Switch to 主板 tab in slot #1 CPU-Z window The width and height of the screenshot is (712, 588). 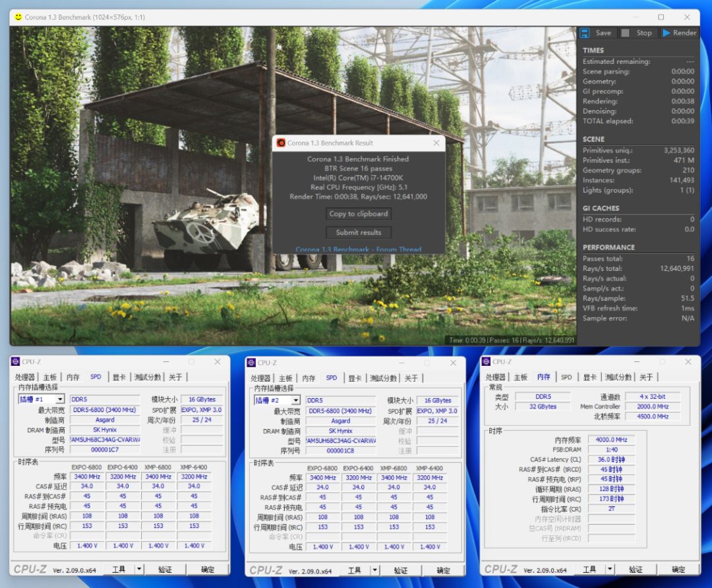pyautogui.click(x=49, y=377)
